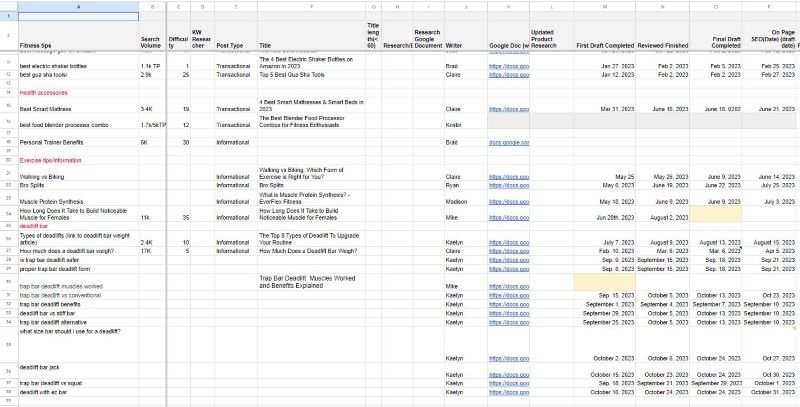
Task: Click the 'Writer' header cell
Action: click(465, 36)
